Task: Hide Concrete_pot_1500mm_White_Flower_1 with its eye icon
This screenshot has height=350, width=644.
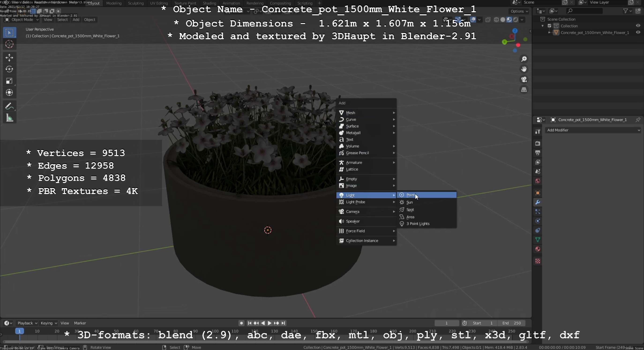Action: tap(638, 33)
